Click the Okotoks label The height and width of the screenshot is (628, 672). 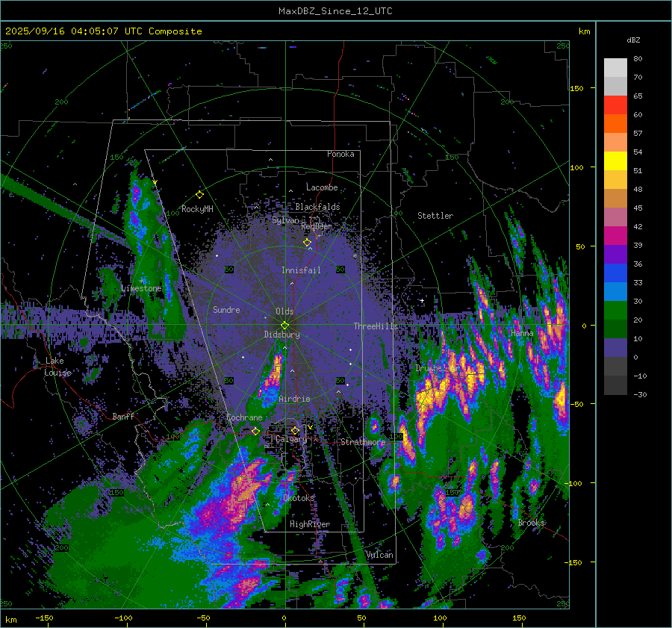(299, 498)
